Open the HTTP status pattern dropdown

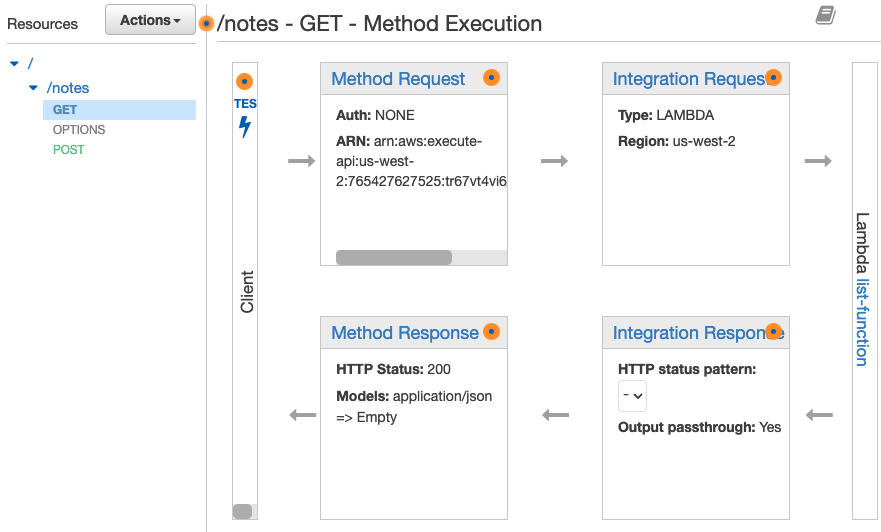coord(632,396)
